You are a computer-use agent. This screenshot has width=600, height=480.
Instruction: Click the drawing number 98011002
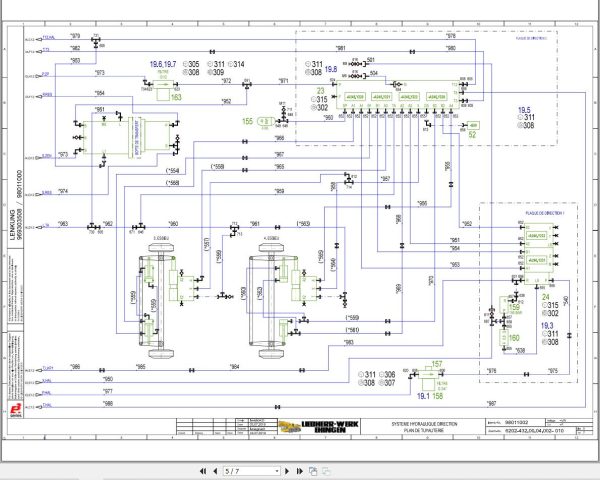(517, 422)
